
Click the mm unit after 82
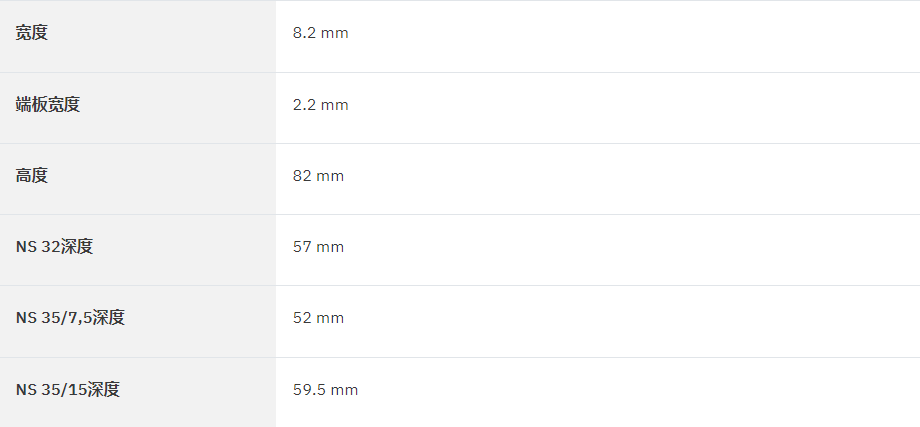pos(330,177)
